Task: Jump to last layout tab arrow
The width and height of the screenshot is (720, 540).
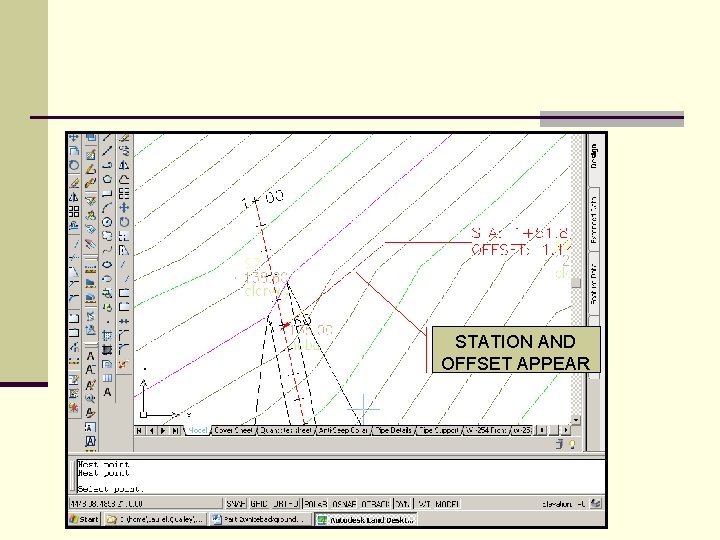Action: click(175, 430)
